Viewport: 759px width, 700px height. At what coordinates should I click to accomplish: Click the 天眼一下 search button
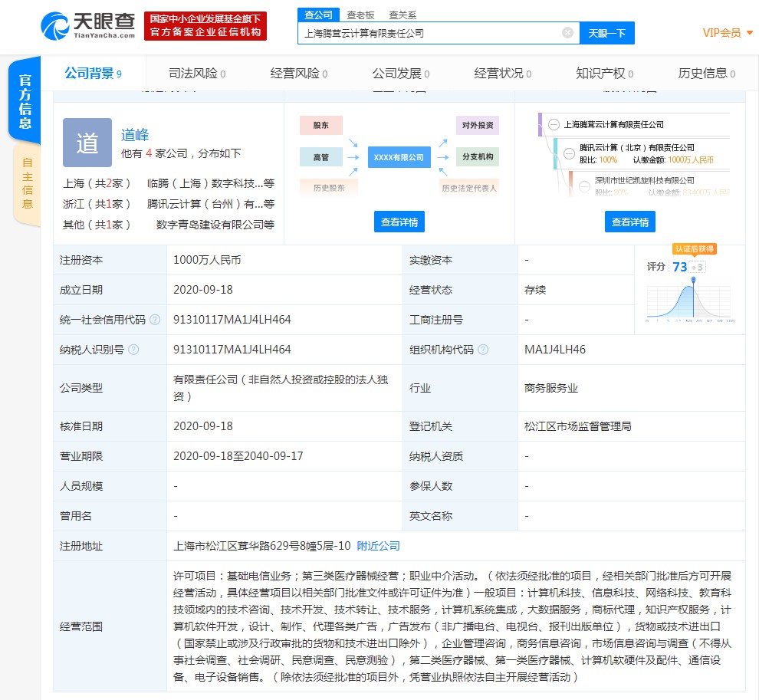[x=607, y=33]
